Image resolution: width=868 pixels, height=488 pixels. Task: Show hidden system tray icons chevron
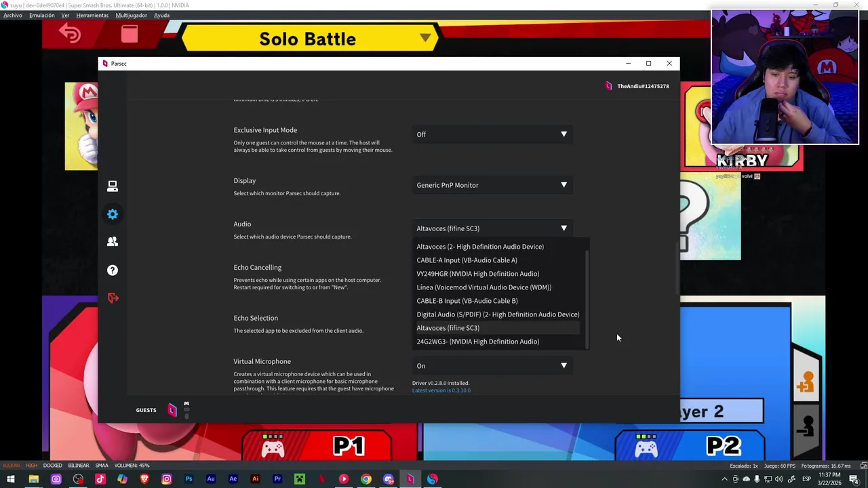[x=724, y=479]
